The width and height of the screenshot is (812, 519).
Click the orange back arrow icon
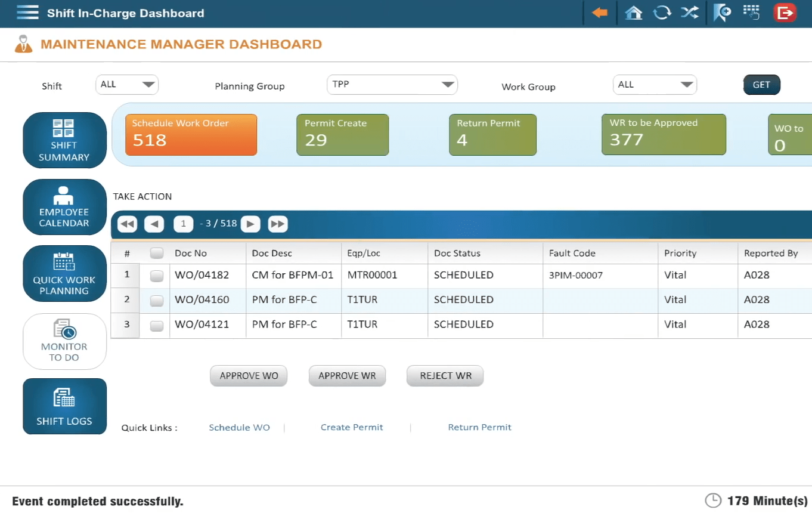pyautogui.click(x=600, y=13)
